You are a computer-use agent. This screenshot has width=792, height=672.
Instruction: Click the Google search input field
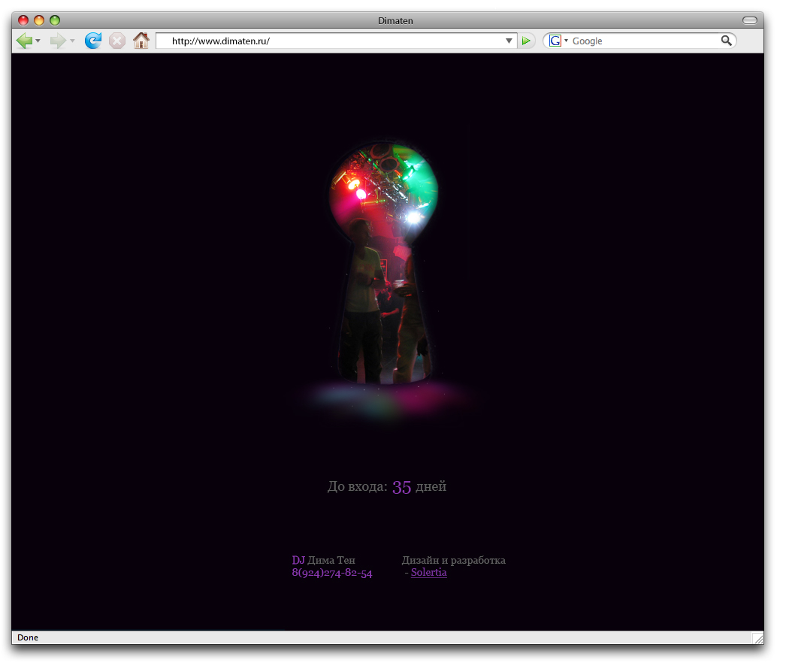[644, 41]
